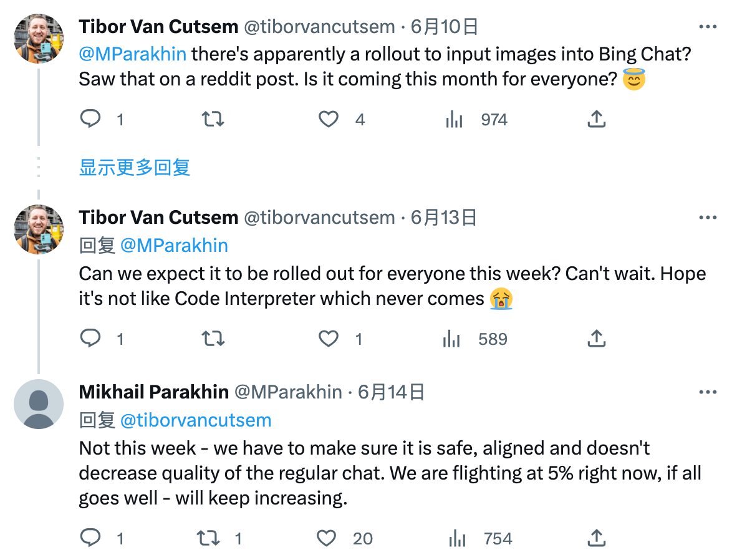Screen dimensions: 732x560
Task: Share Mikhail Parakhin's reply
Action: point(597,538)
